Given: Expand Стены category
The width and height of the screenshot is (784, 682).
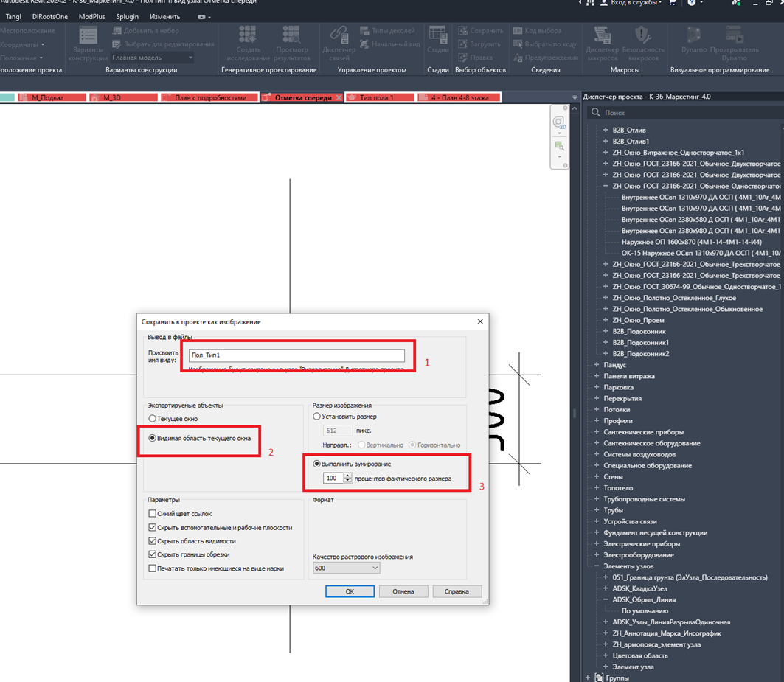Looking at the screenshot, I should pos(597,476).
